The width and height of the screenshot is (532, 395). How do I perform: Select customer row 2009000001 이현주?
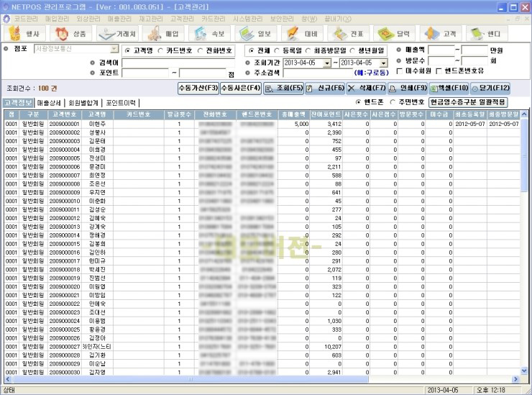[x=262, y=124]
